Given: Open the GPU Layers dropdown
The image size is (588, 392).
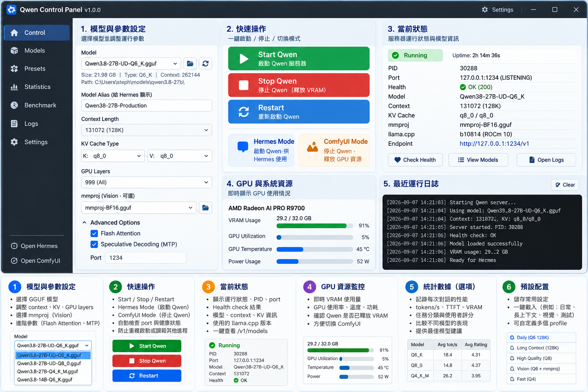Looking at the screenshot, I should tap(147, 182).
